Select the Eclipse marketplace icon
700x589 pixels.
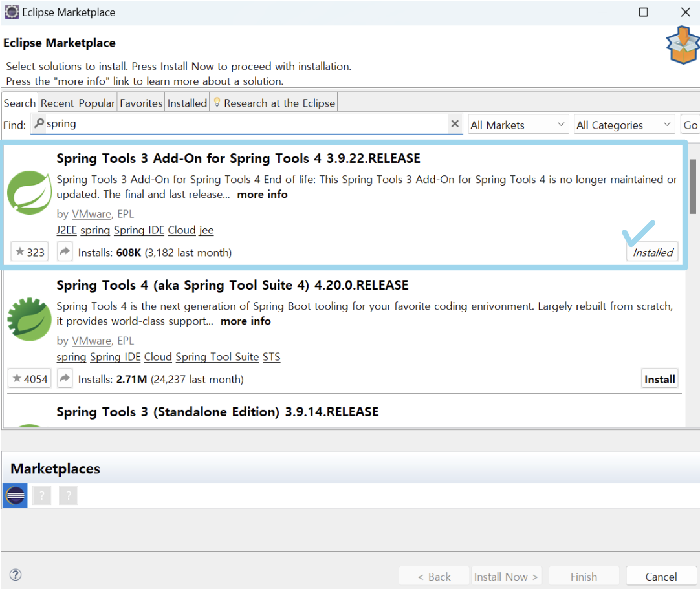coord(15,495)
